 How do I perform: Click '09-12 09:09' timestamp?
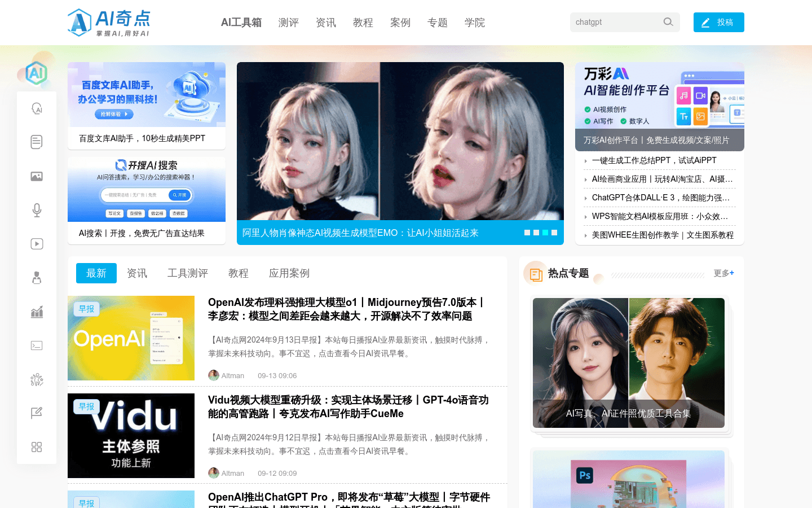[277, 473]
